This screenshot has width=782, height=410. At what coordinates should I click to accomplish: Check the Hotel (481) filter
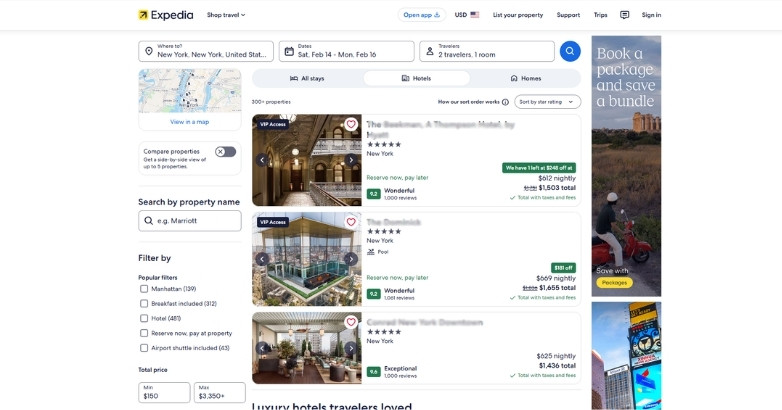tap(144, 318)
